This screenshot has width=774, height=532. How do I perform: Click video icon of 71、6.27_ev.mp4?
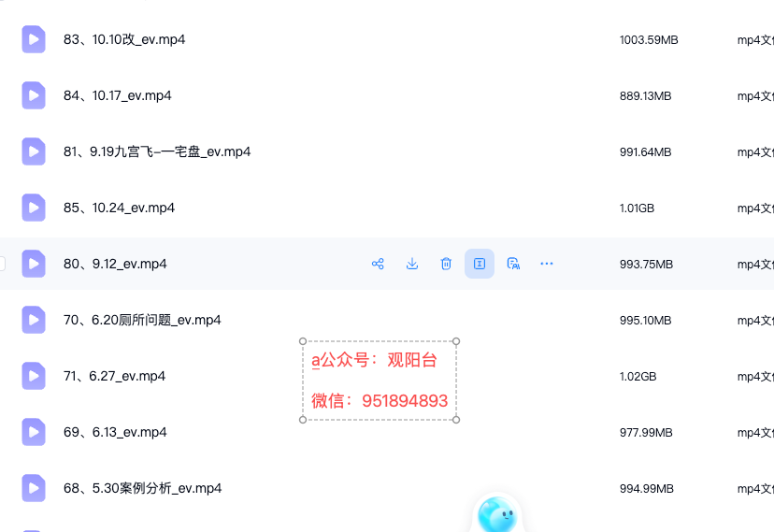tap(34, 376)
